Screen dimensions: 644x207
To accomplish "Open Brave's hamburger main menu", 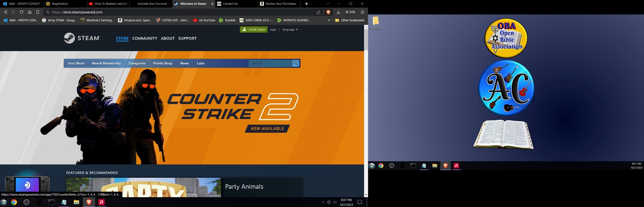I will coord(363,12).
